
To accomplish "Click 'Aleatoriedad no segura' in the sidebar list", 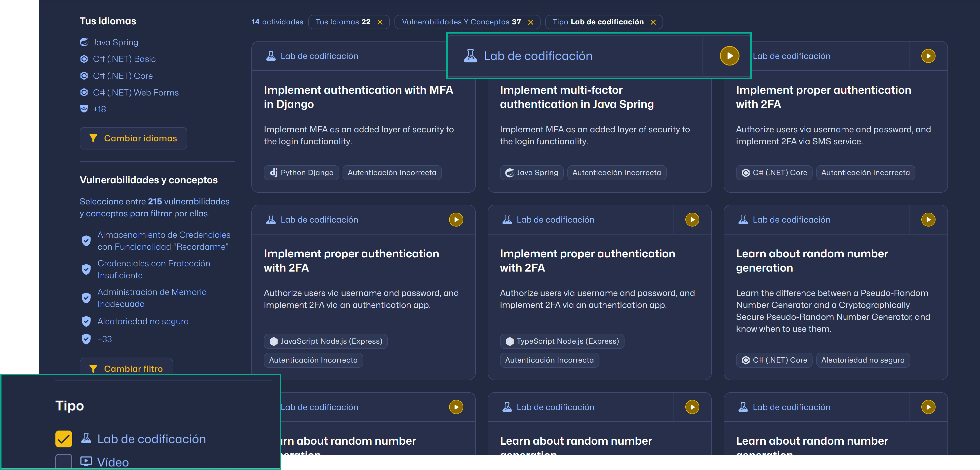I will (x=143, y=322).
